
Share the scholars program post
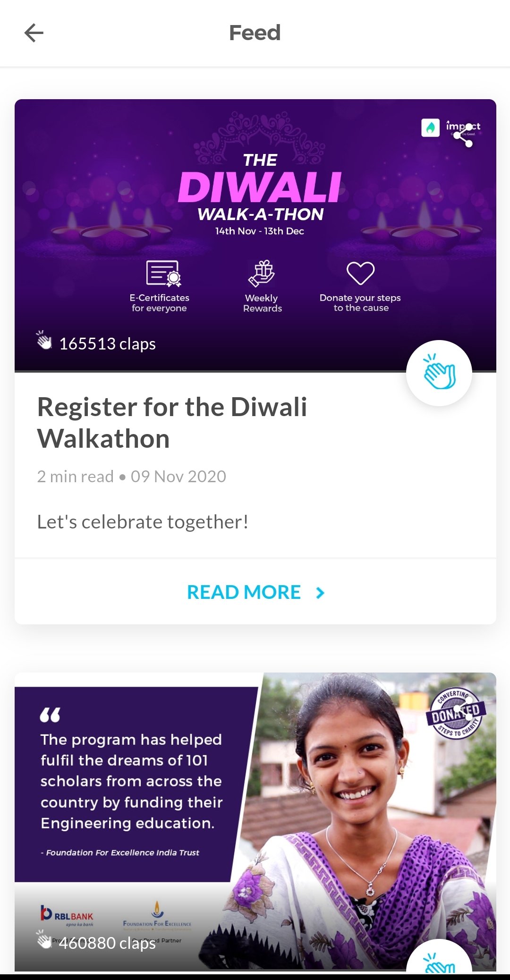tap(463, 708)
